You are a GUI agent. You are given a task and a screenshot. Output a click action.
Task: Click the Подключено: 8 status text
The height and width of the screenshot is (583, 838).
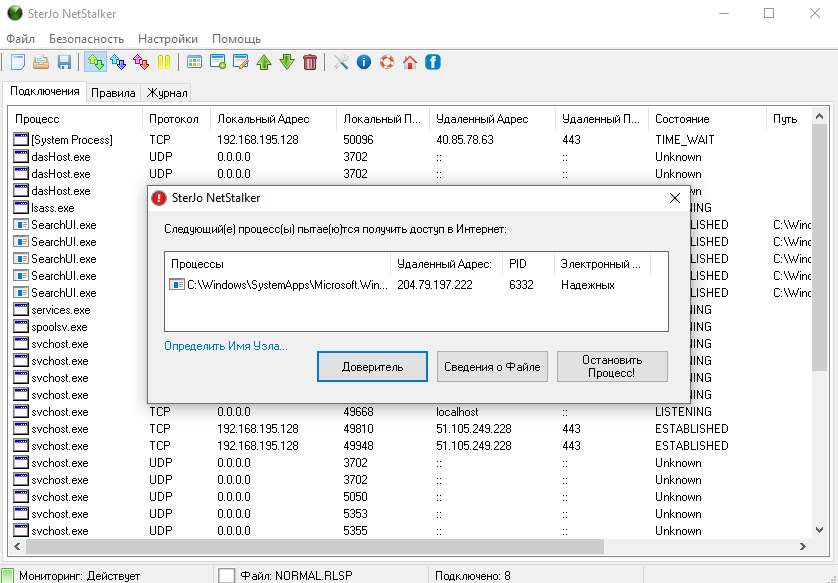pos(473,576)
